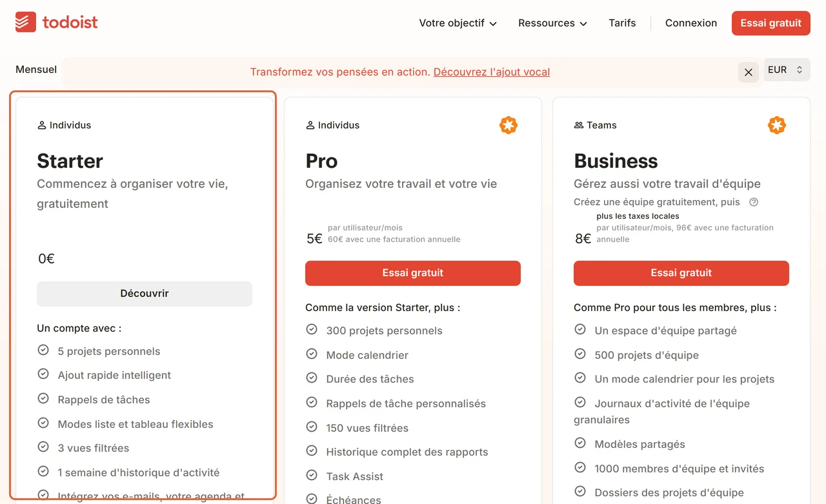
Task: Start the Business plan 'Essai gratuit'
Action: point(681,273)
